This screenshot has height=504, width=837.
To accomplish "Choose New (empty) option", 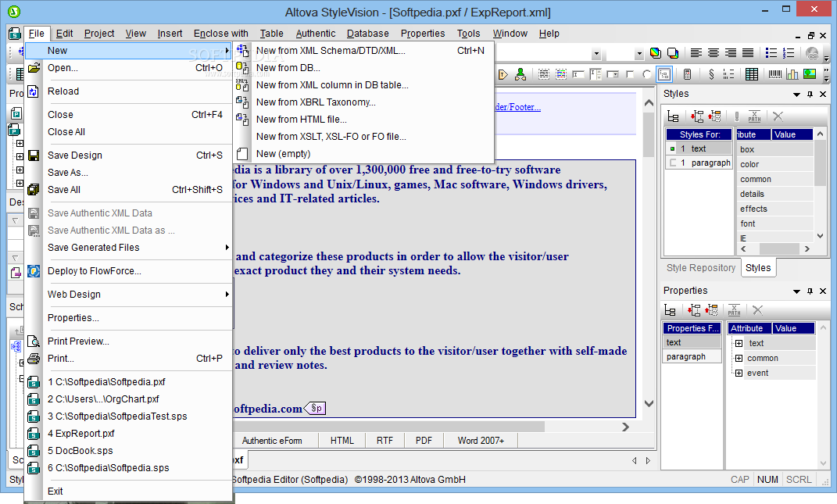I will pos(363,154).
